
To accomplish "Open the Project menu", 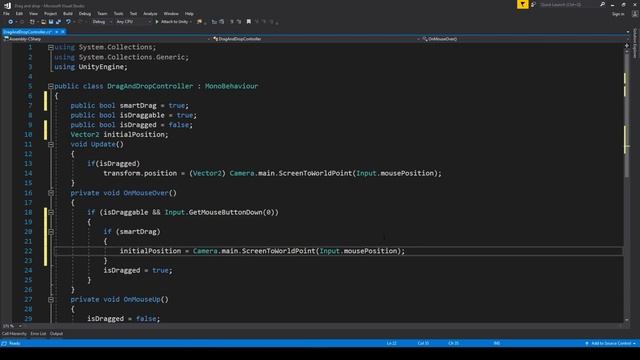I will pos(51,14).
